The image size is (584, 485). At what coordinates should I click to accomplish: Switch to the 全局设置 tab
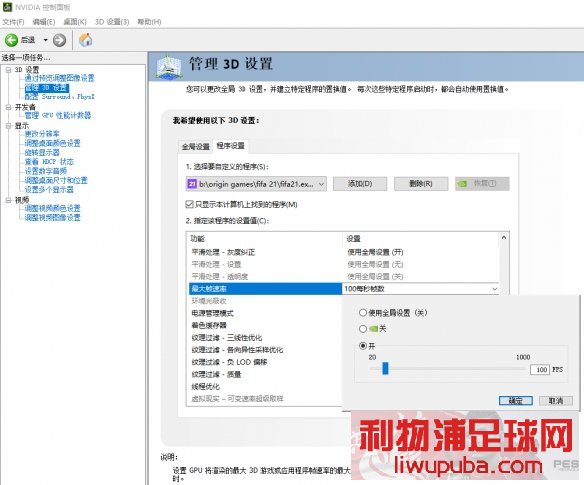point(196,146)
